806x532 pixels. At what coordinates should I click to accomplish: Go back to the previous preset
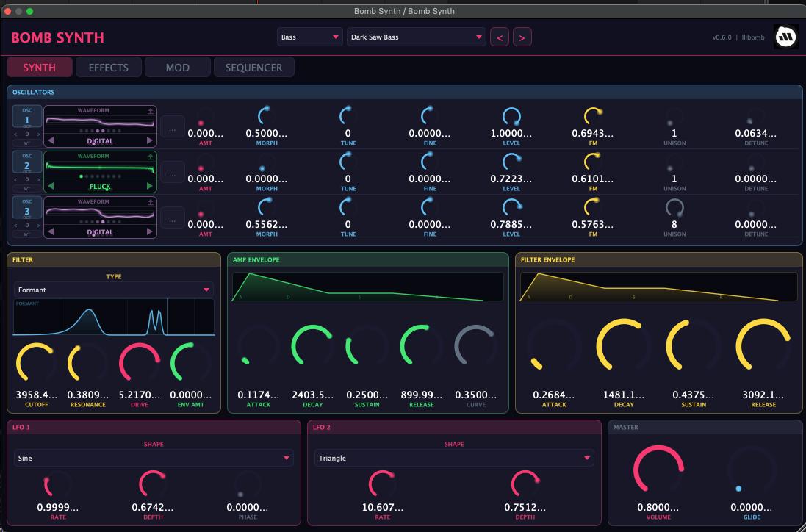500,36
